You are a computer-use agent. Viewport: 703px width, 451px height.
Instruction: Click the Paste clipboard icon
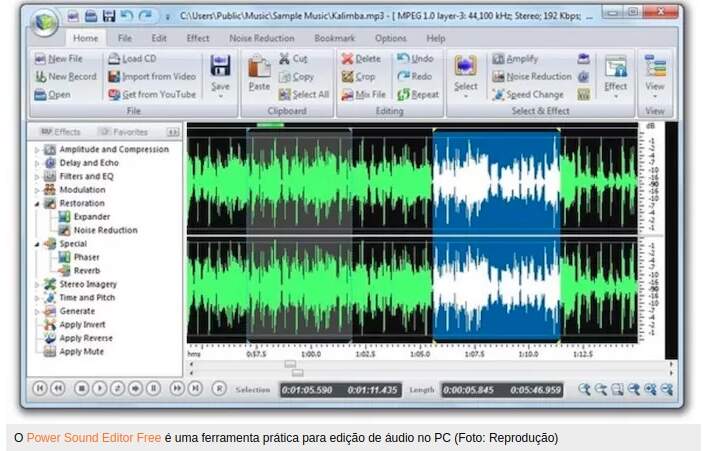point(259,68)
